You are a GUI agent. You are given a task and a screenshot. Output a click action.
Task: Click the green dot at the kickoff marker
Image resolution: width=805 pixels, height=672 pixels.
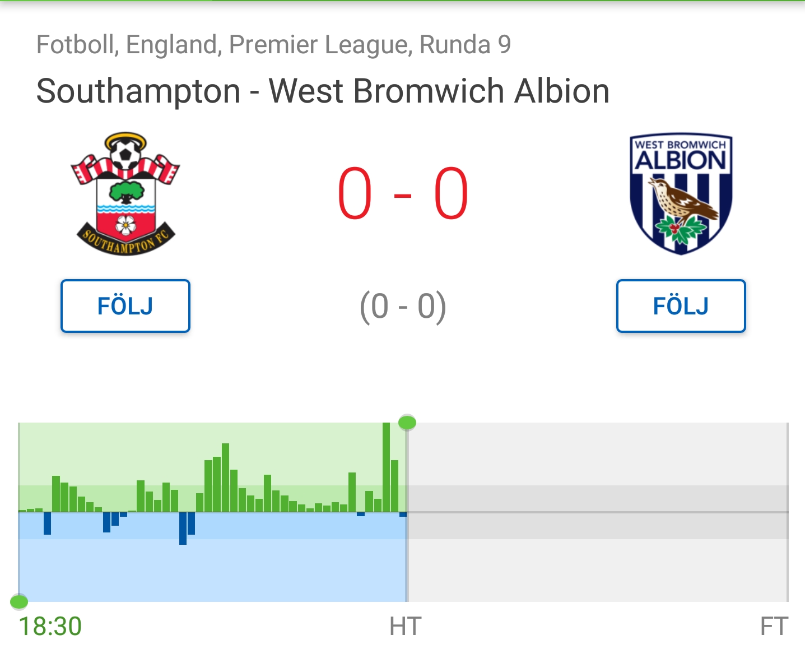pyautogui.click(x=19, y=602)
